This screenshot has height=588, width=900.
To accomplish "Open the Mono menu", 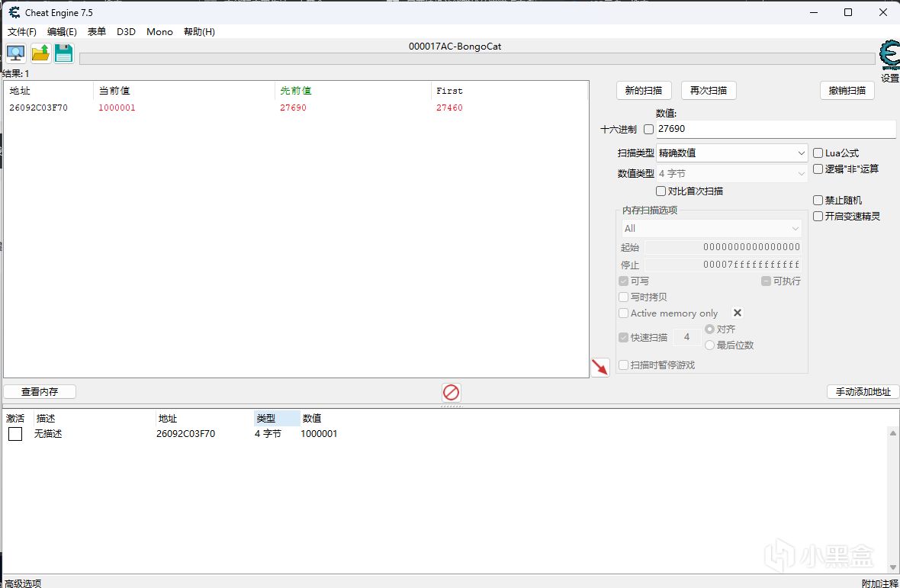I will 159,31.
